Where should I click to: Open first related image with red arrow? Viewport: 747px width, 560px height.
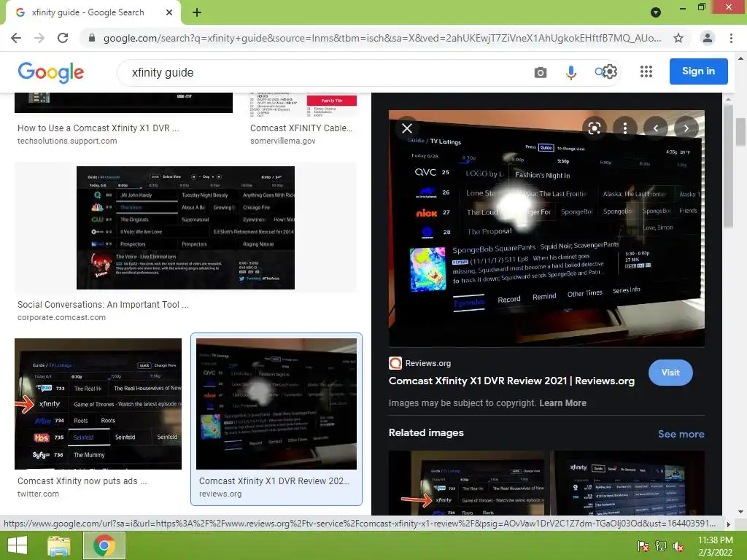coord(466,483)
